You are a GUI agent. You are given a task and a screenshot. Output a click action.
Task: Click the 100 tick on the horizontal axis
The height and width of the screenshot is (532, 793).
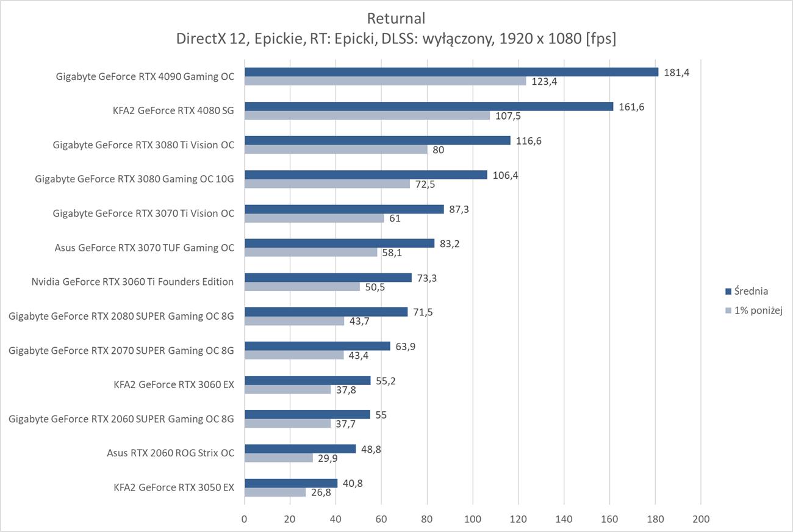click(473, 519)
